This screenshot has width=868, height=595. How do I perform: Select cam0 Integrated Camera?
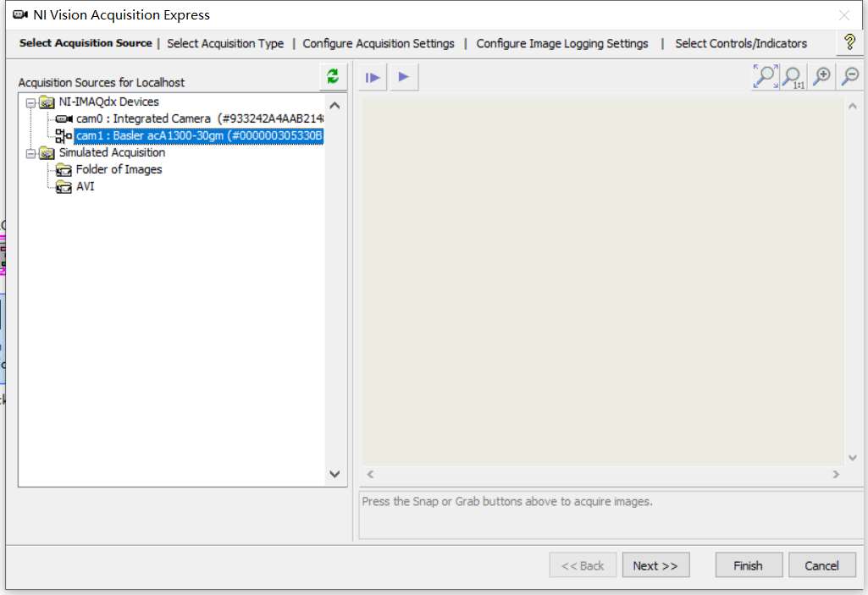click(199, 118)
